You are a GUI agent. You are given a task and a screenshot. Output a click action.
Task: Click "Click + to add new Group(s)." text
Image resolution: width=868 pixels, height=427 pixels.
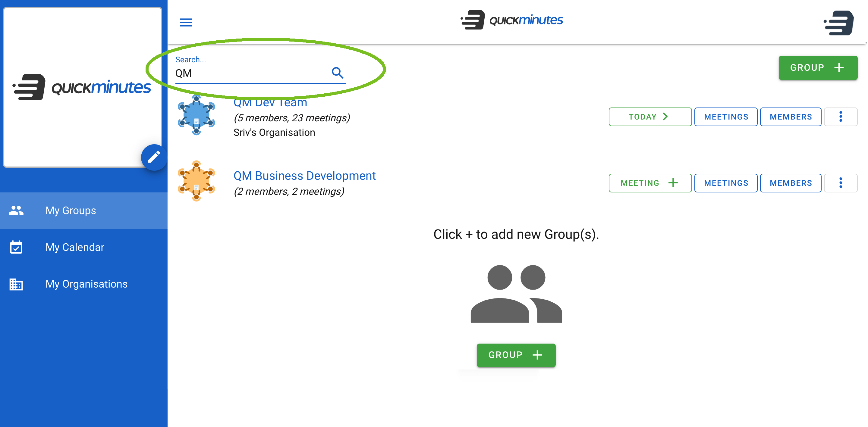(516, 234)
